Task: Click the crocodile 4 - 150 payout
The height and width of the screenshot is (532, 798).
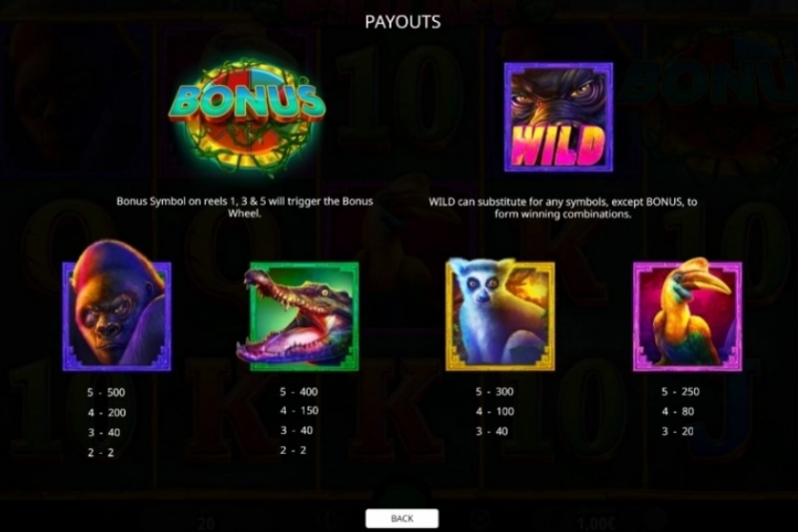Action: [300, 410]
